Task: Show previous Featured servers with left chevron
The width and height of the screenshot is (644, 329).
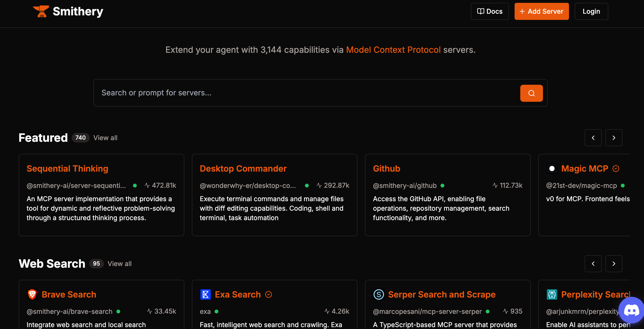Action: tap(593, 138)
